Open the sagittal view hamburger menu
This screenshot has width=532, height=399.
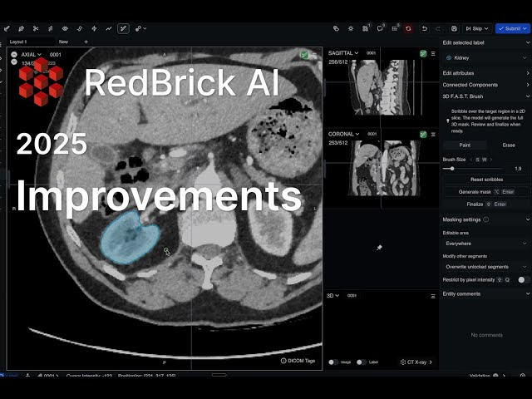[433, 53]
